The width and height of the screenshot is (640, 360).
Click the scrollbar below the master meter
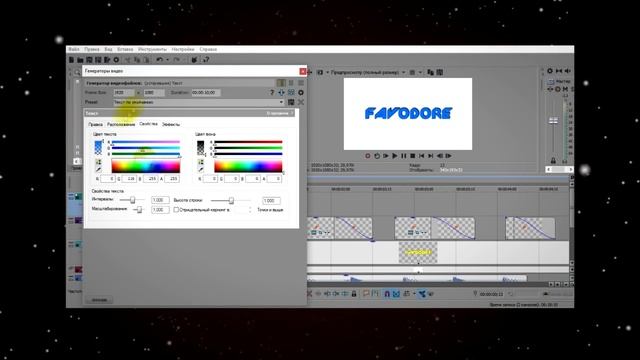(x=560, y=169)
